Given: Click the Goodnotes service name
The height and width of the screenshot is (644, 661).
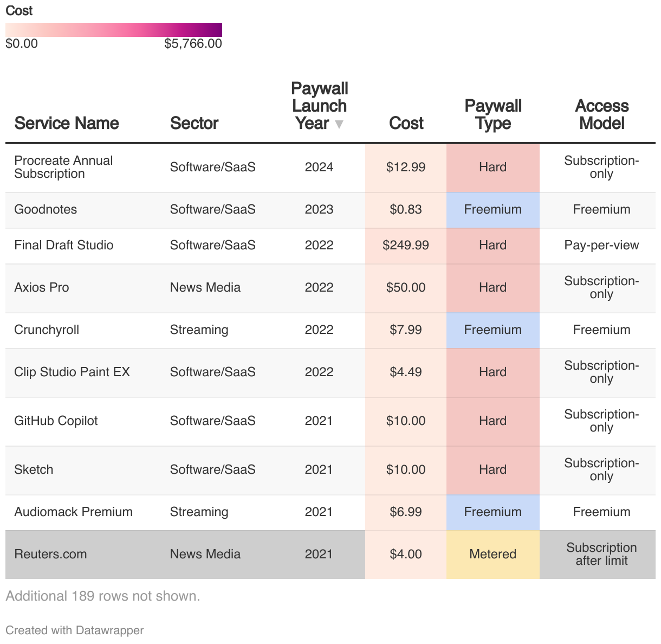Looking at the screenshot, I should [46, 209].
